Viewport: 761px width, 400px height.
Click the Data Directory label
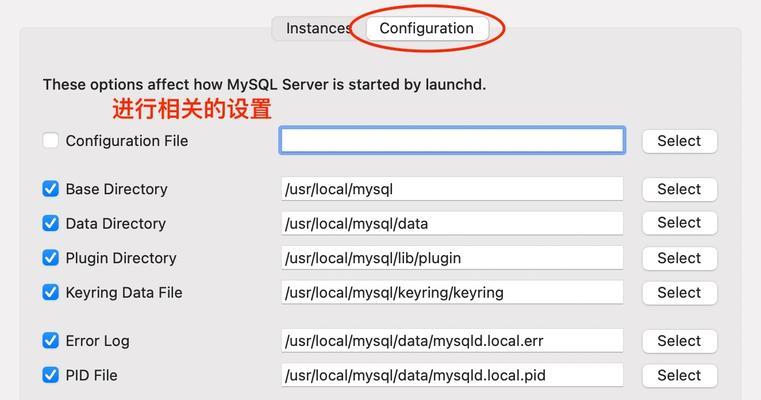(x=116, y=223)
